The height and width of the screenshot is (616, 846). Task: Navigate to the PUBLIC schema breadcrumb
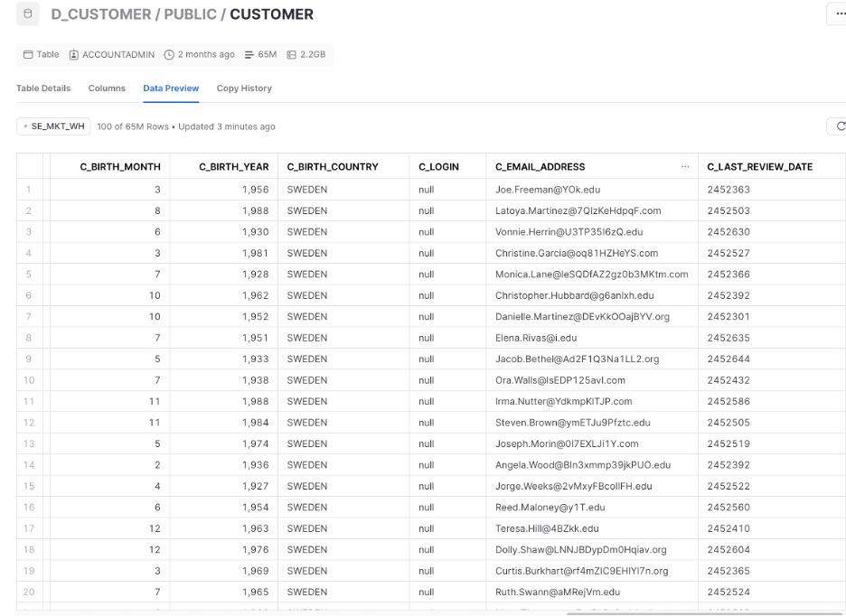click(193, 14)
